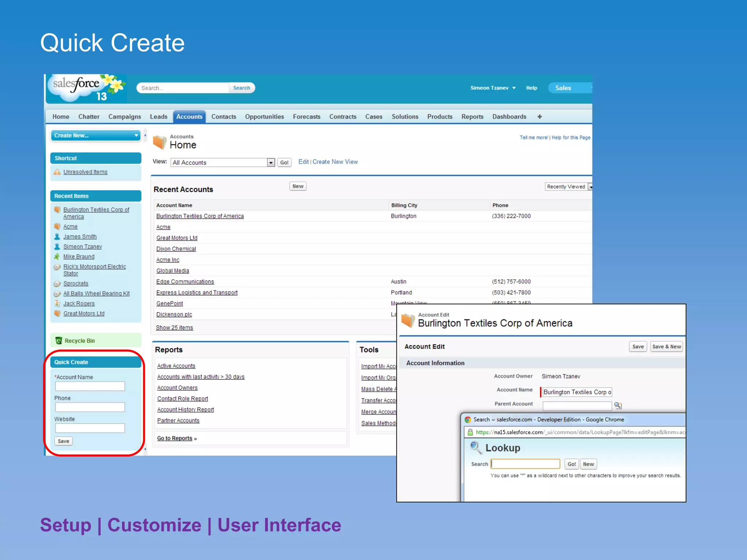Screen dimensions: 747x560
Task: Click the person icon beside Simeon Tzanev recent item
Action: 57,246
